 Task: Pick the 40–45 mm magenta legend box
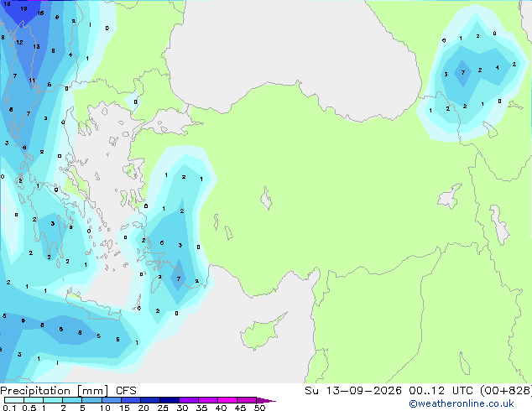coord(227,400)
